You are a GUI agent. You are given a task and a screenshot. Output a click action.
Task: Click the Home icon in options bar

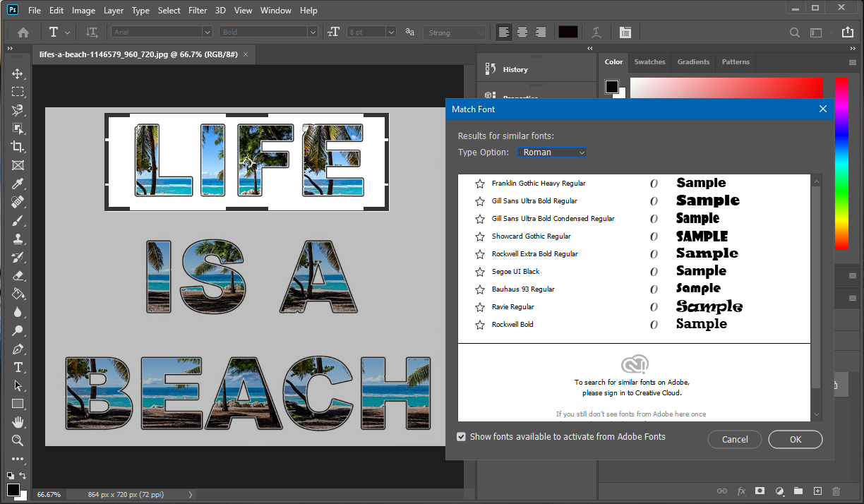23,32
